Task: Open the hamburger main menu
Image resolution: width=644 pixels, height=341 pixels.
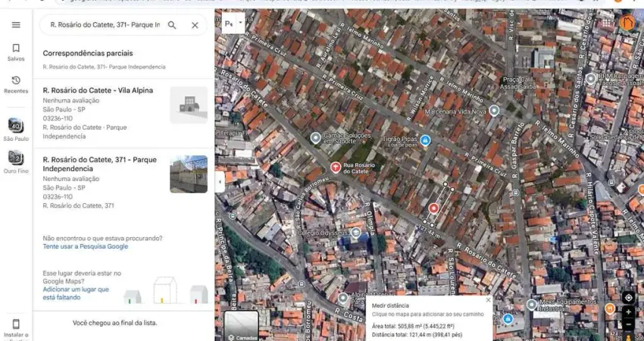Action: pos(16,25)
